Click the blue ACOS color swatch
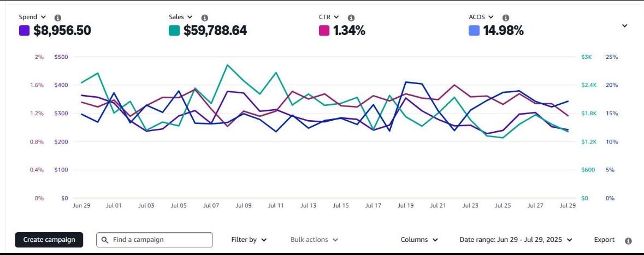 click(474, 31)
